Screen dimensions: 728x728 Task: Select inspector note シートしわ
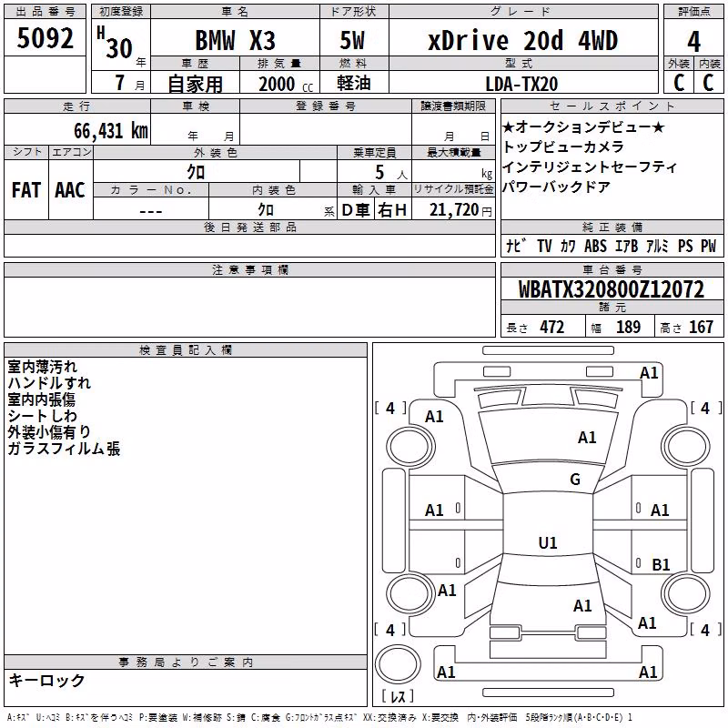(x=42, y=416)
